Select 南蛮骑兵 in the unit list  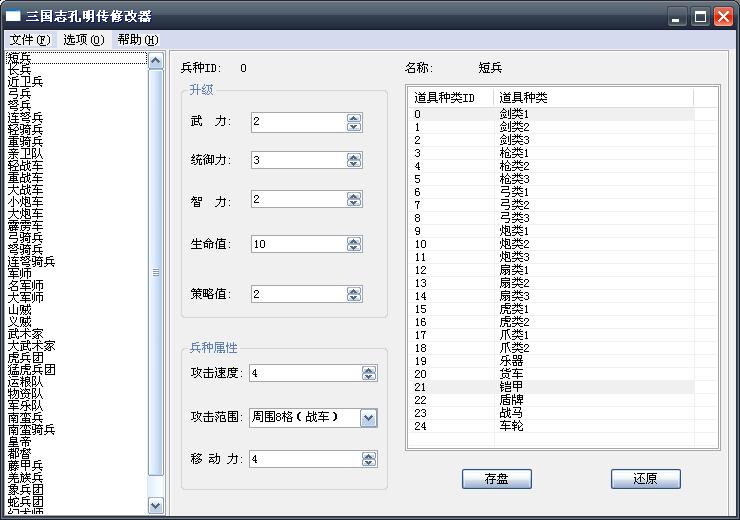(31, 430)
